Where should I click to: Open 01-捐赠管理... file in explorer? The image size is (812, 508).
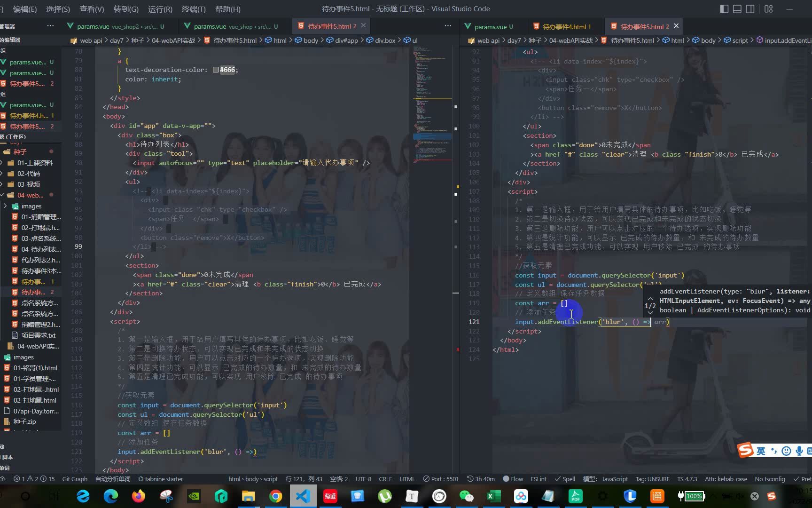[x=41, y=217]
